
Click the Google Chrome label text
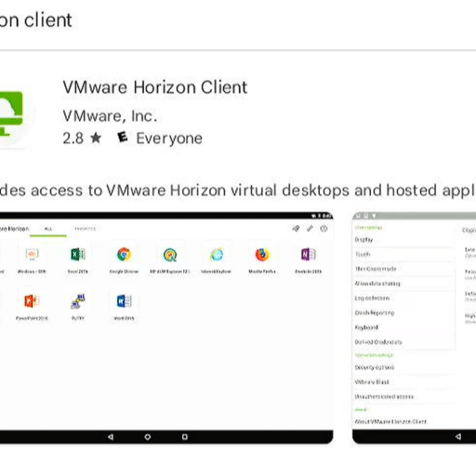[124, 272]
